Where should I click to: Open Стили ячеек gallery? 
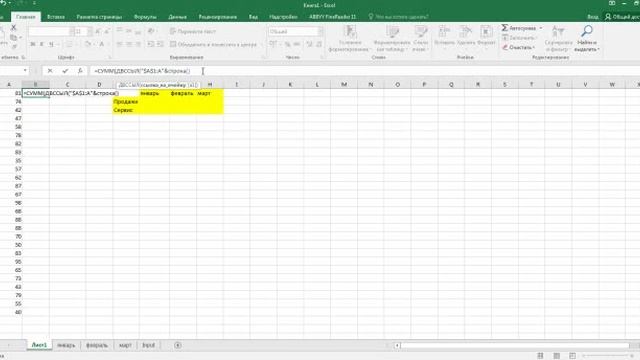click(x=420, y=38)
